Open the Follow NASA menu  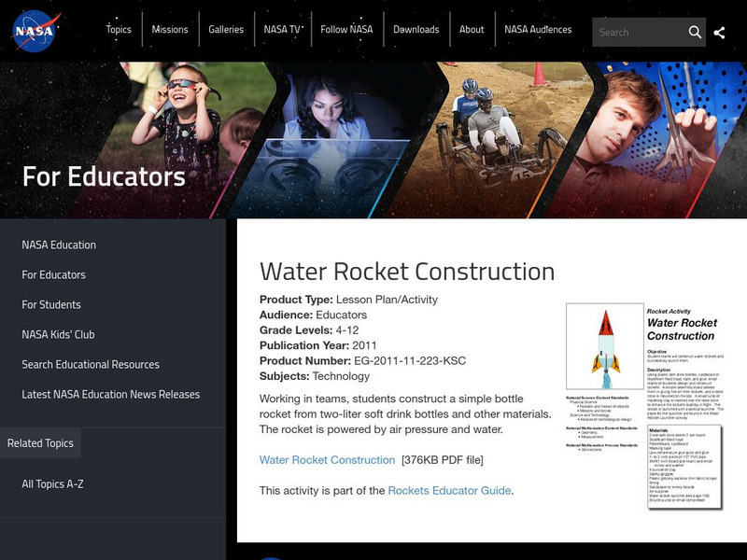(x=346, y=30)
